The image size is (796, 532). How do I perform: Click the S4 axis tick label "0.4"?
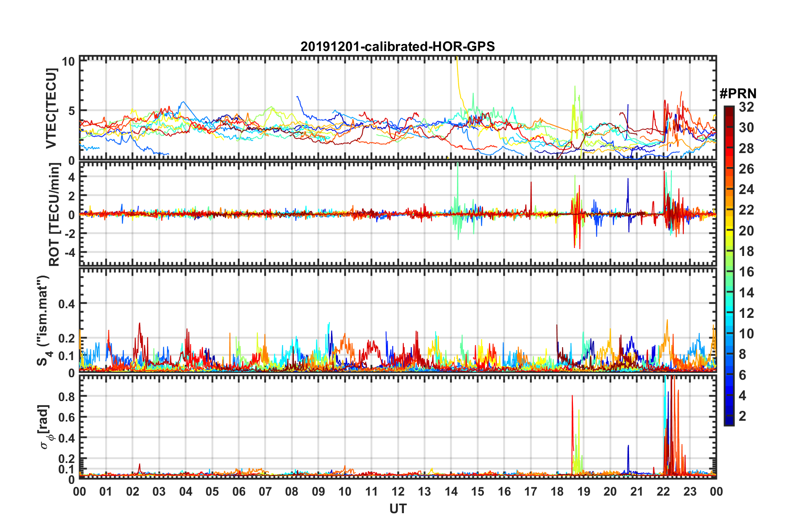(67, 304)
